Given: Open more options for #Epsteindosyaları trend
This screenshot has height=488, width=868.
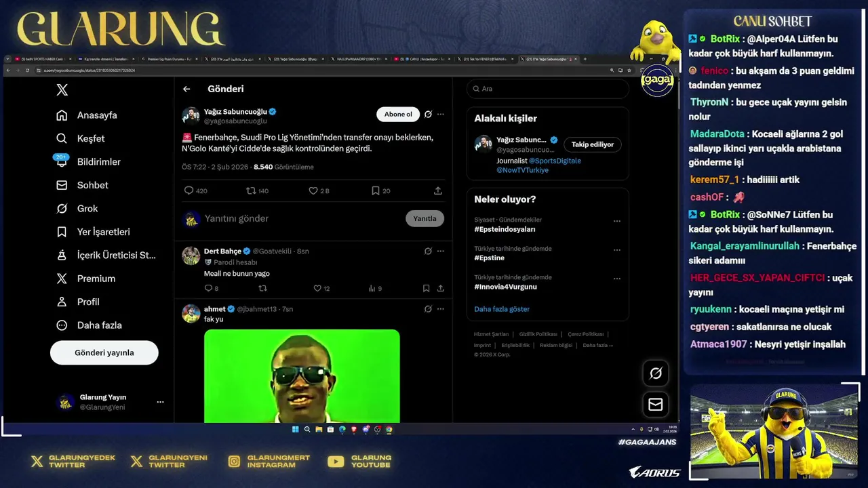Looking at the screenshot, I should (x=617, y=221).
